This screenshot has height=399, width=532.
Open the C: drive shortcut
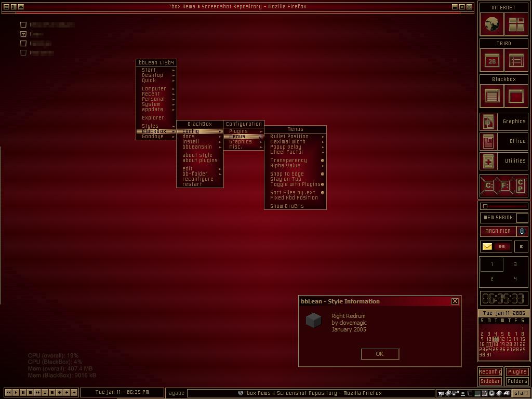(x=489, y=185)
